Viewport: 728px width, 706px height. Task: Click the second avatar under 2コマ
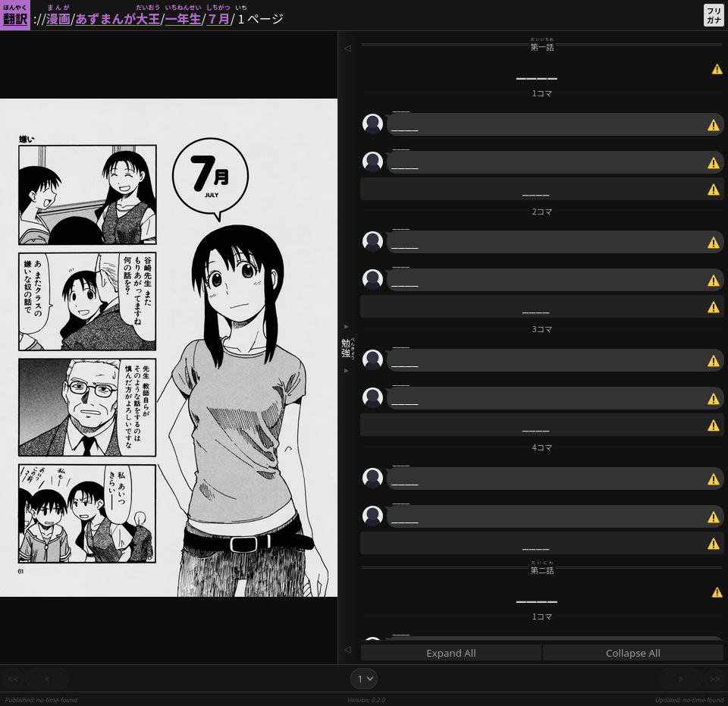coord(372,279)
